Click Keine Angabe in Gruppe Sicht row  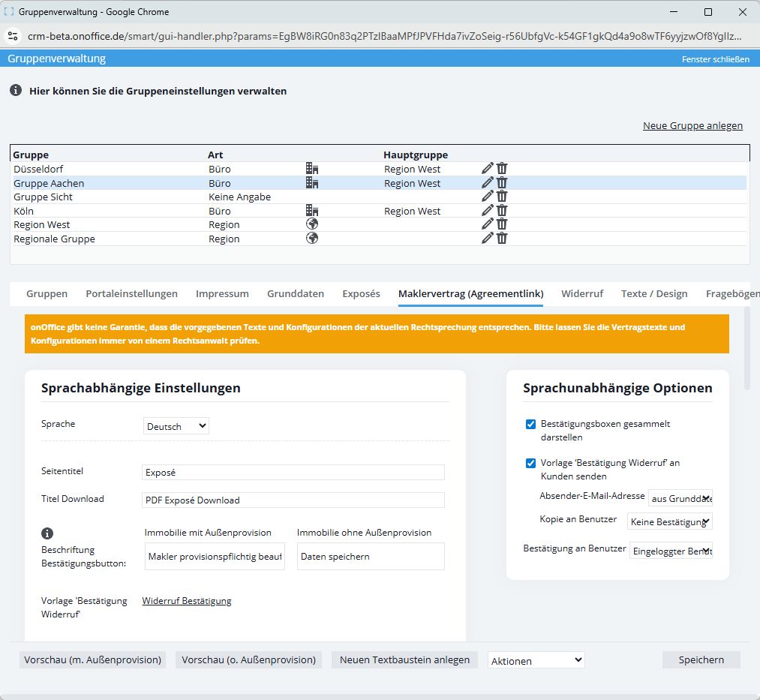pyautogui.click(x=239, y=197)
